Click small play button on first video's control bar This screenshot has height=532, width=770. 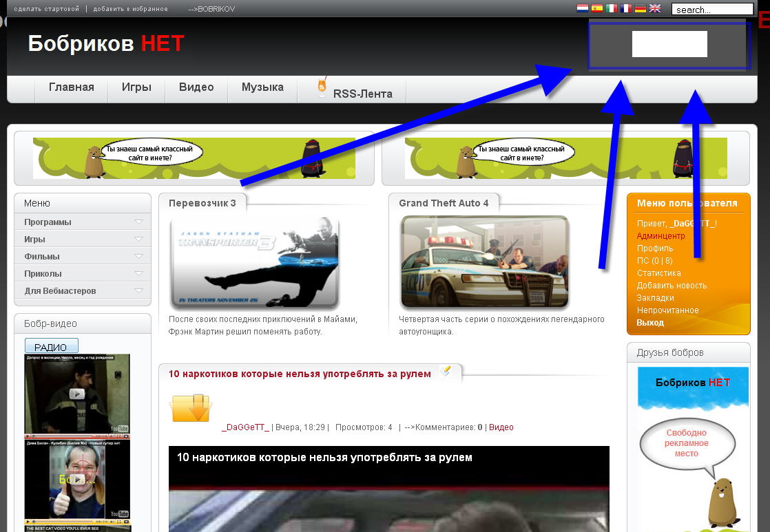tap(28, 436)
